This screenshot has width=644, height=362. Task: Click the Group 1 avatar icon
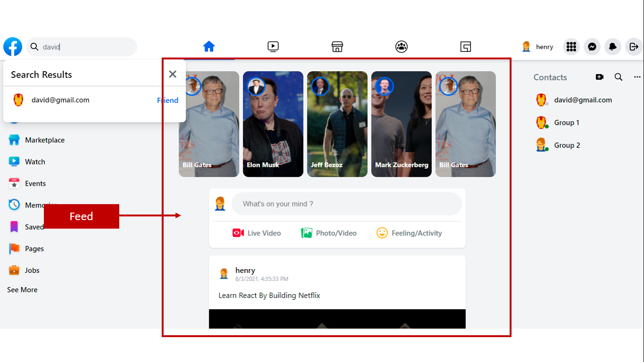click(541, 123)
